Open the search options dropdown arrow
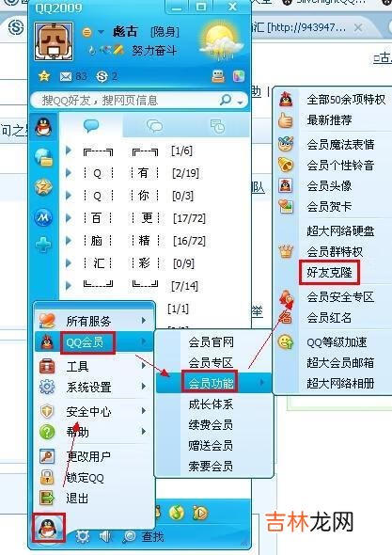Screen dimensions: 392x555 (241, 103)
